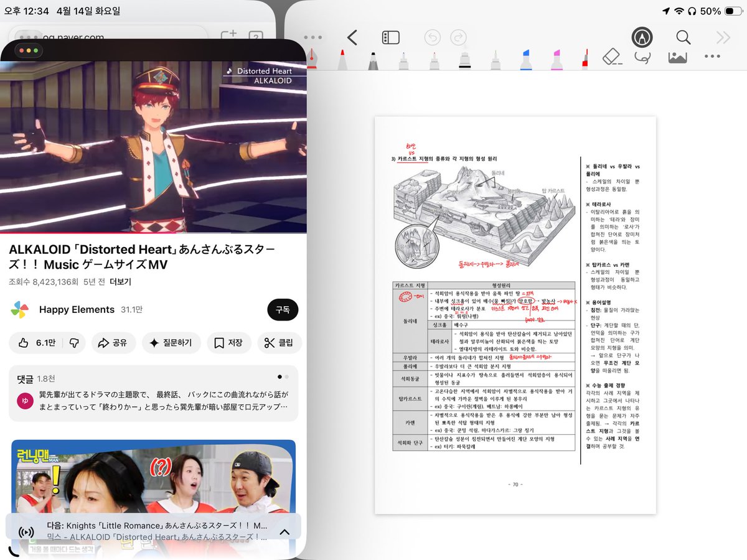The image size is (747, 560).
Task: Go back from the note document
Action: (x=352, y=37)
